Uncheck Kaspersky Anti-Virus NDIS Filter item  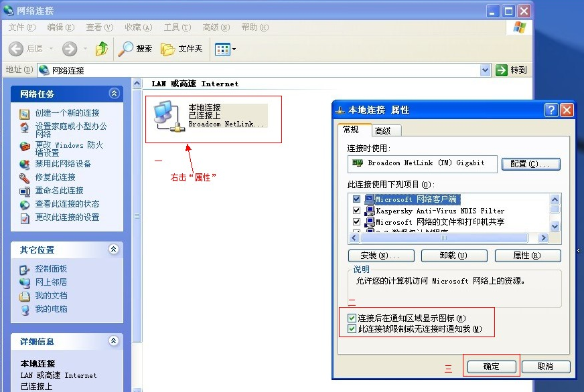[x=356, y=211]
